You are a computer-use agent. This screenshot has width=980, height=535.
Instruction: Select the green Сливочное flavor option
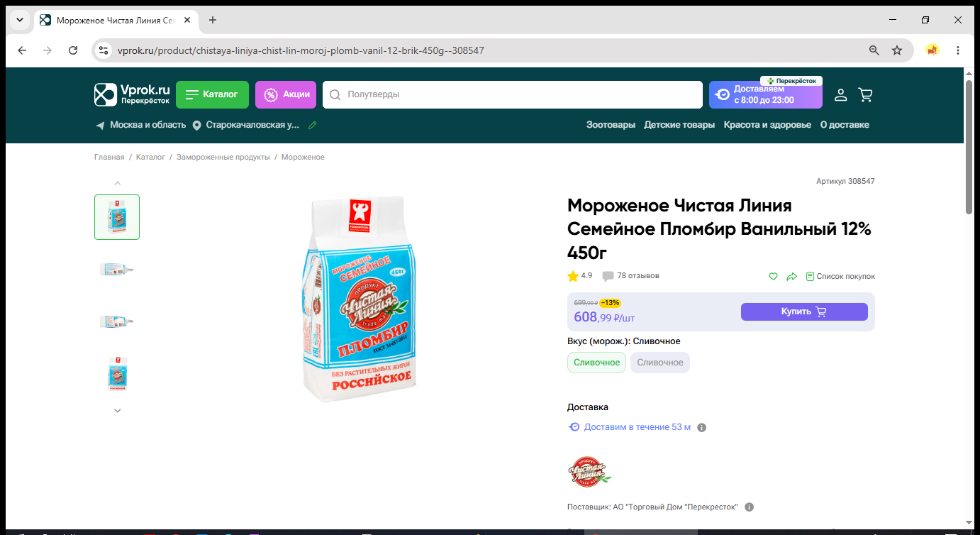(596, 363)
